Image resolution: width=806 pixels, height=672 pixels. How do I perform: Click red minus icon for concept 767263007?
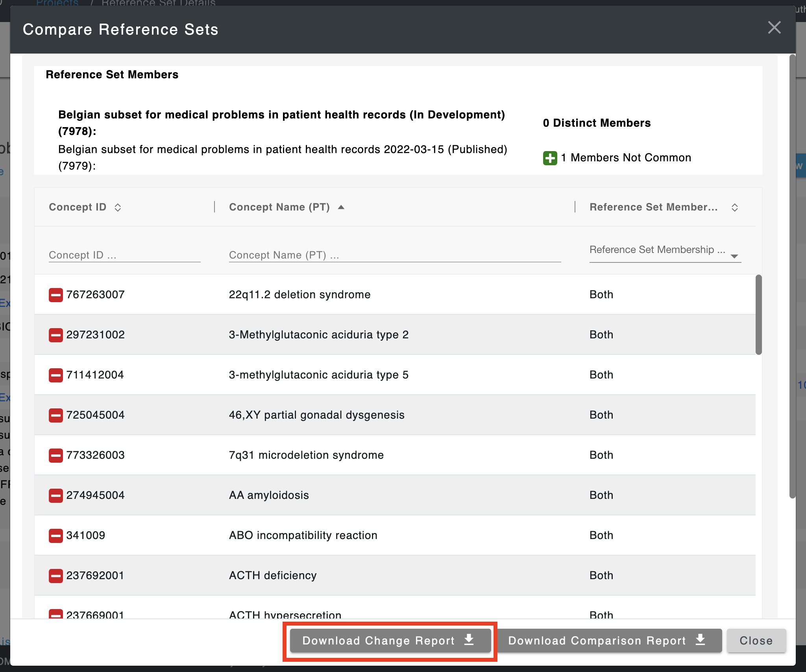pos(55,295)
